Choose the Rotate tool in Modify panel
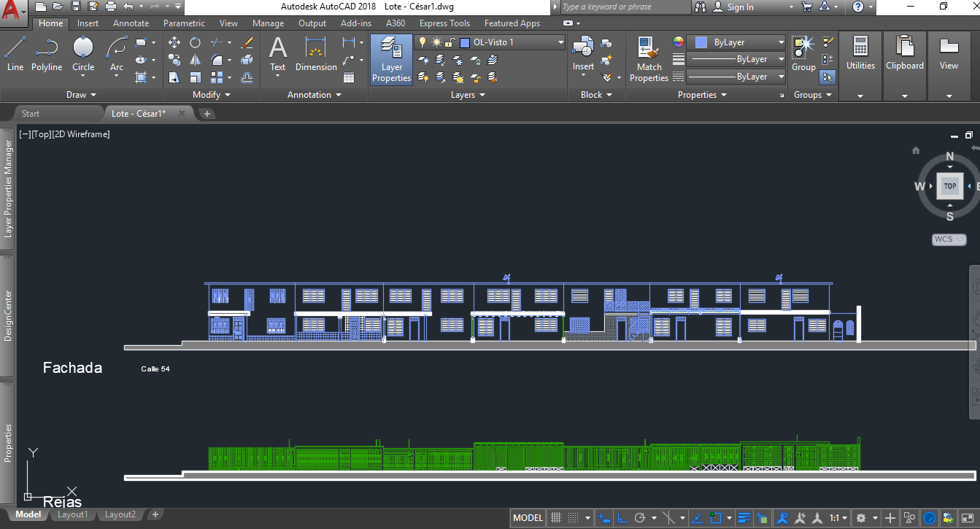 coord(195,43)
